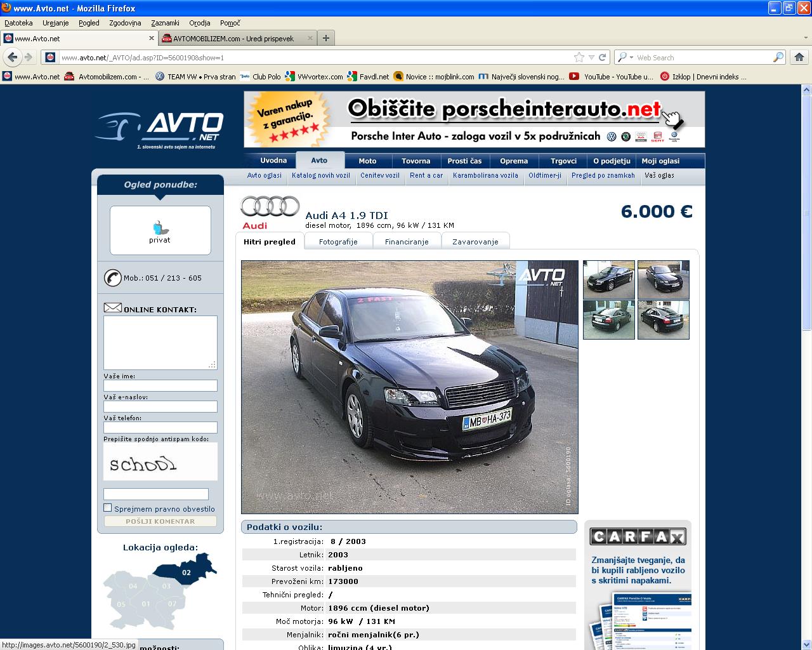Viewport: 812px width, 650px height.
Task: Bookmark this page with the star icon
Action: point(579,57)
